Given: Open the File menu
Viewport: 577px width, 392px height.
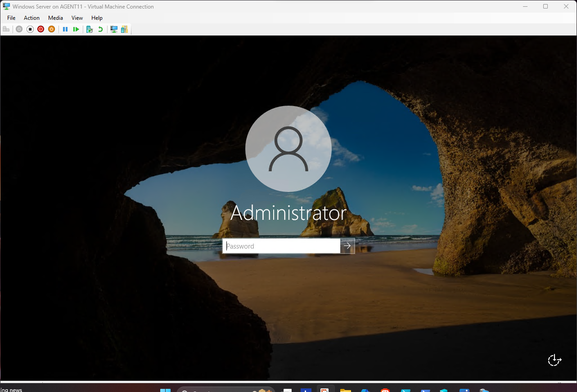Looking at the screenshot, I should (x=11, y=18).
